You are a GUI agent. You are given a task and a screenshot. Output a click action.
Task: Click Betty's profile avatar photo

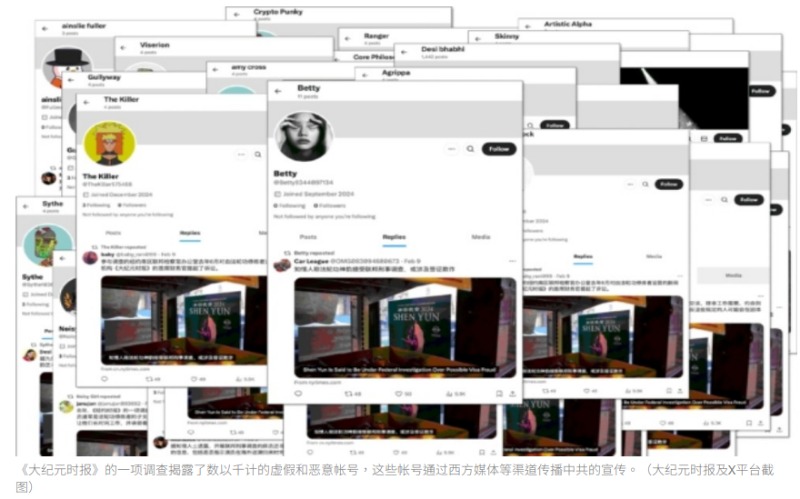pyautogui.click(x=304, y=137)
